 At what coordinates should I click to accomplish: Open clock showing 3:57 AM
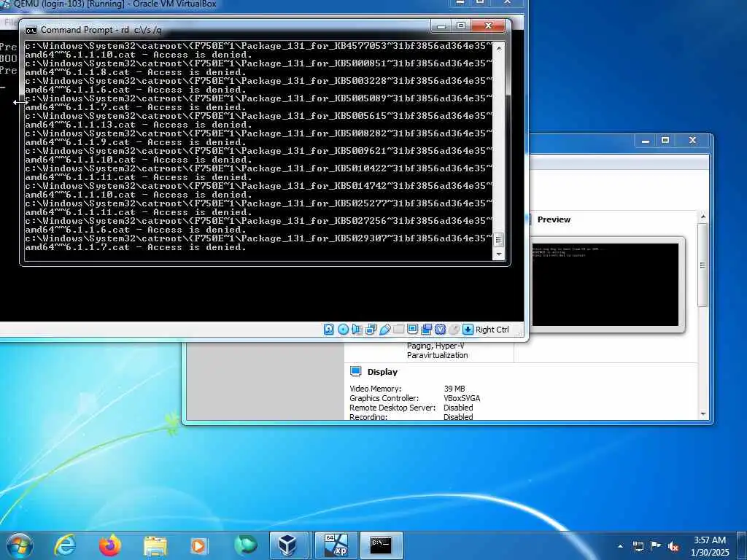click(710, 545)
